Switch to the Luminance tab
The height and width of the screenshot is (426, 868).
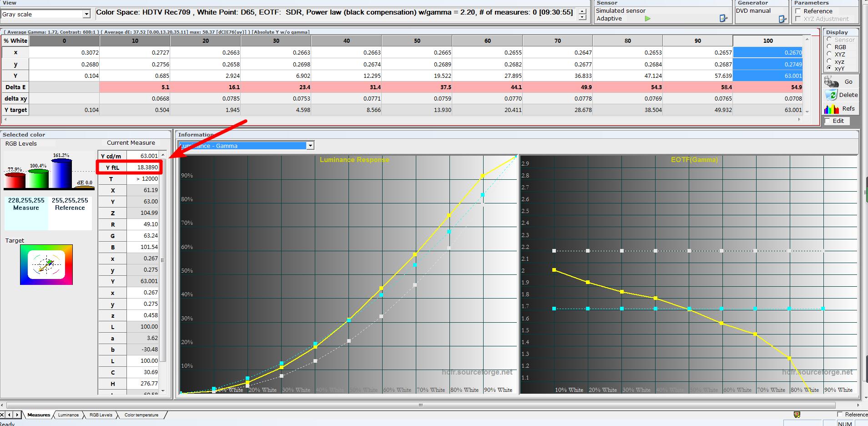[68, 415]
